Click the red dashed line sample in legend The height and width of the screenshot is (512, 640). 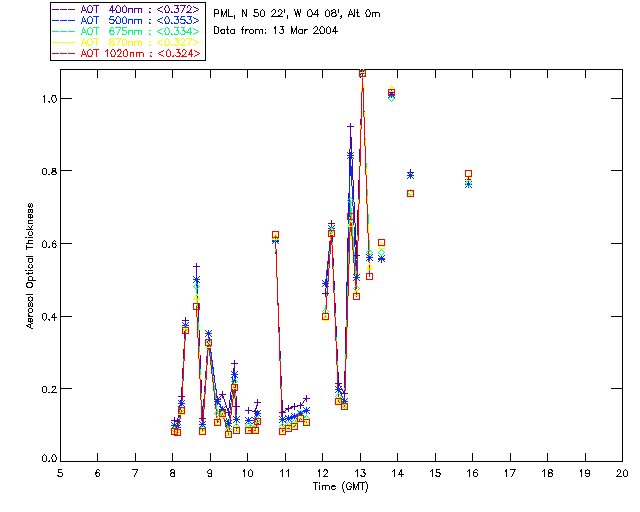pyautogui.click(x=63, y=53)
